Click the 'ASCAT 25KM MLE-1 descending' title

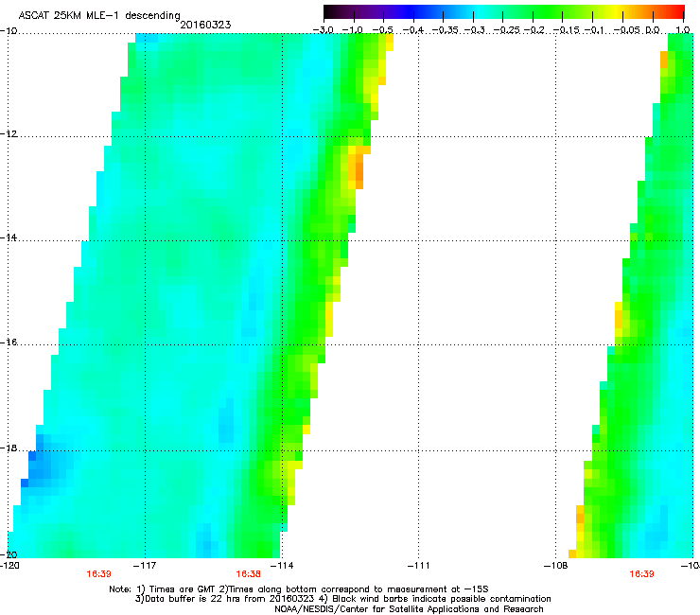pyautogui.click(x=99, y=16)
